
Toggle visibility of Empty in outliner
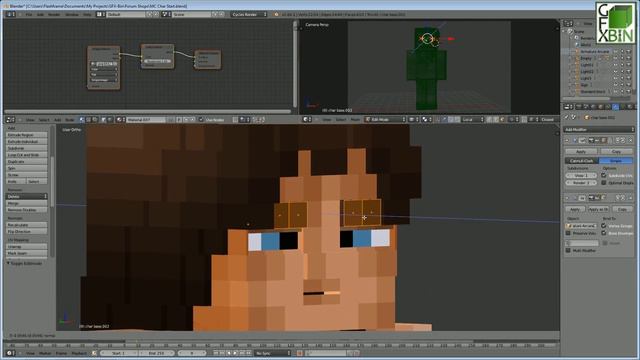(616, 58)
